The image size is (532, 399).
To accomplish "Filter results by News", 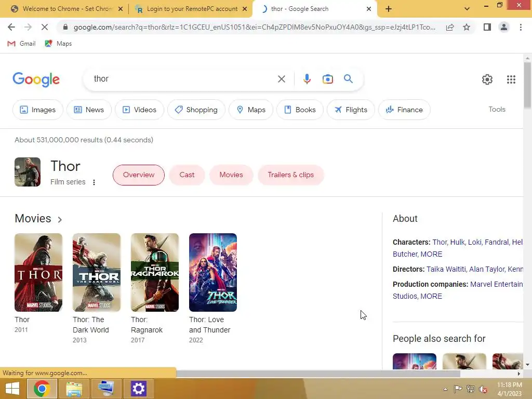I will click(x=89, y=110).
